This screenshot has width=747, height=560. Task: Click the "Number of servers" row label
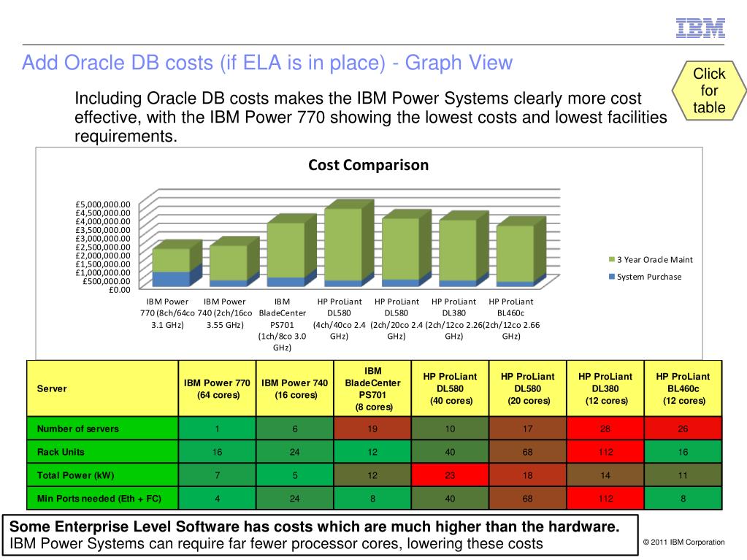[102, 429]
